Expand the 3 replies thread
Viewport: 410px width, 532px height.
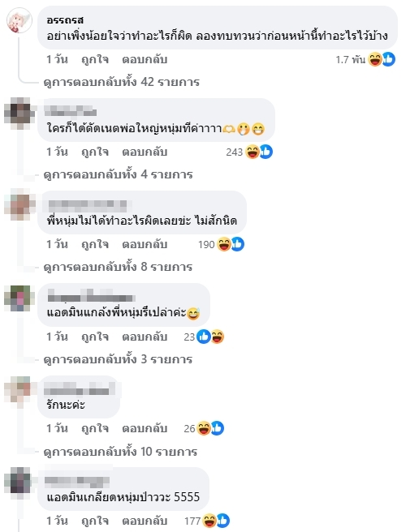118,359
